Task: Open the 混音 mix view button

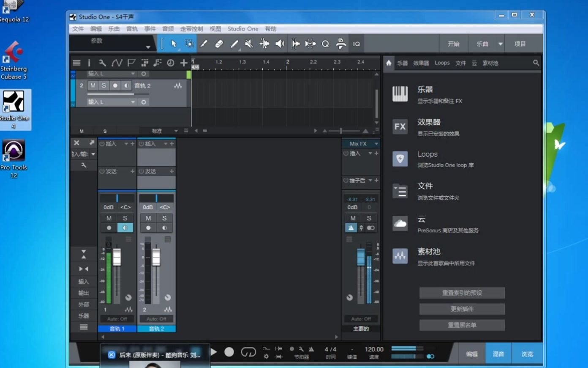Action: [498, 354]
